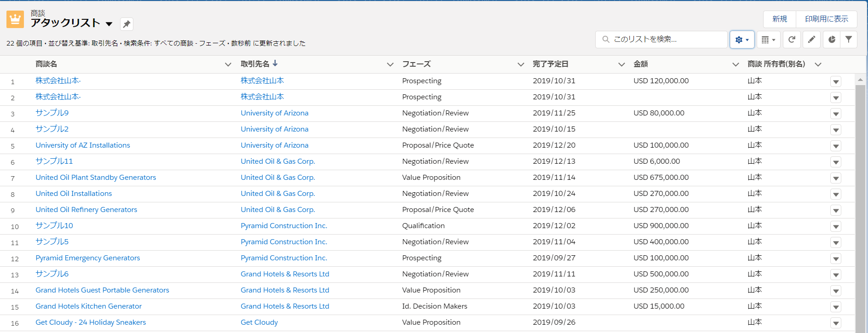Open list view picker next to アタックリスト
868x333 pixels.
tap(109, 24)
